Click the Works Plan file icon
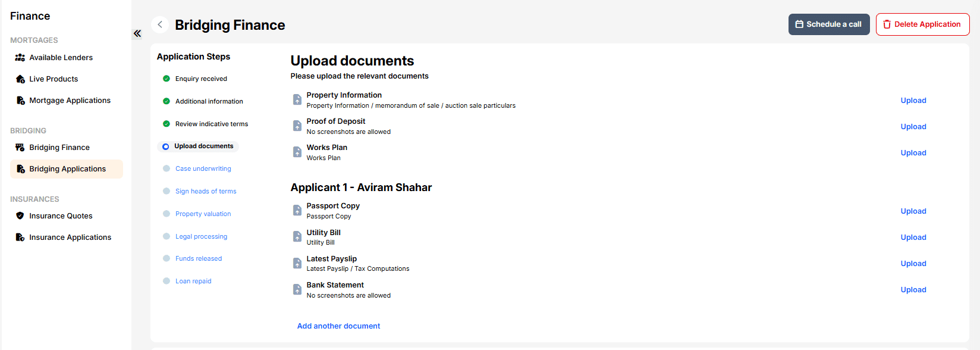 tap(297, 152)
